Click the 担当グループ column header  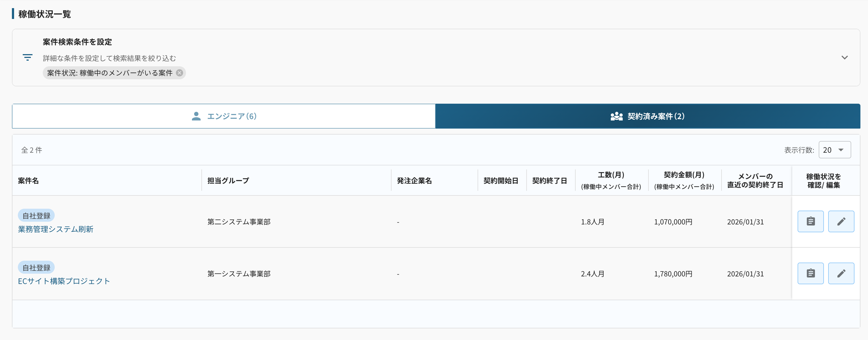(x=228, y=181)
